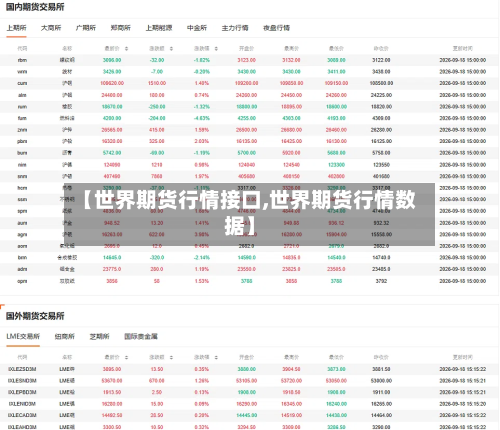Click the adm code cell
500x430 pixels.
coord(22,269)
